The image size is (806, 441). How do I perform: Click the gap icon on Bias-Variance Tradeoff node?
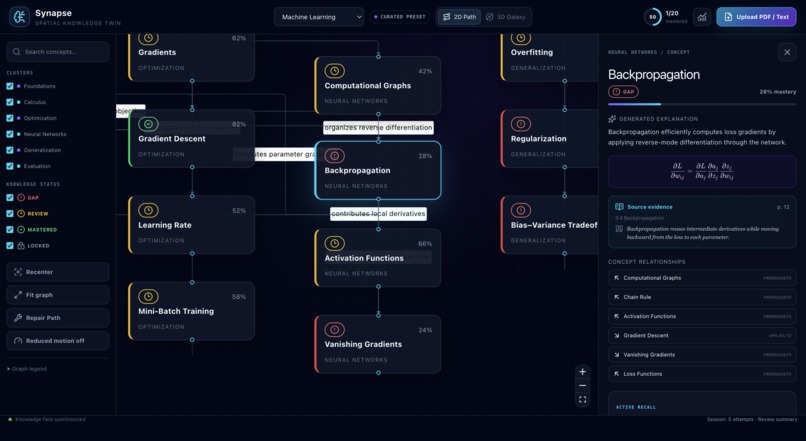point(521,210)
